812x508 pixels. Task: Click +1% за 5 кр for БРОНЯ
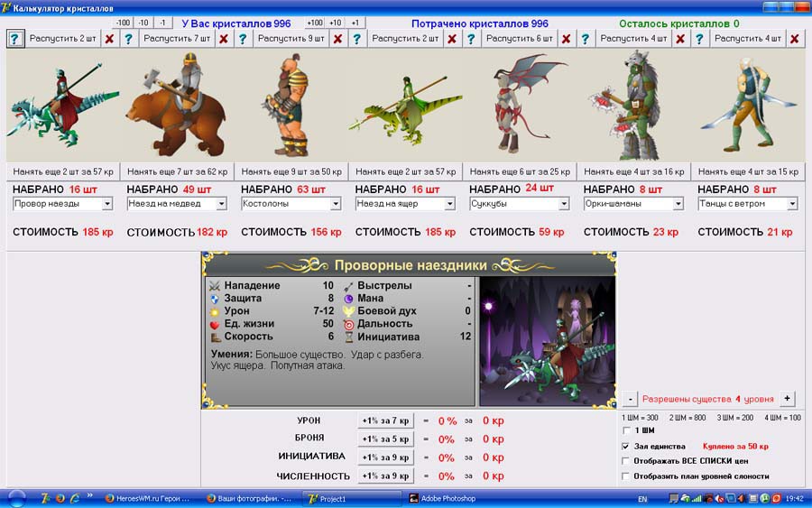tap(385, 439)
